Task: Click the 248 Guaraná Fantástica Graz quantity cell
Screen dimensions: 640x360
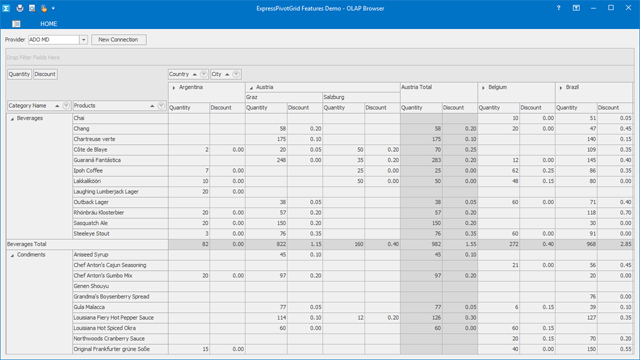Action: pyautogui.click(x=266, y=160)
